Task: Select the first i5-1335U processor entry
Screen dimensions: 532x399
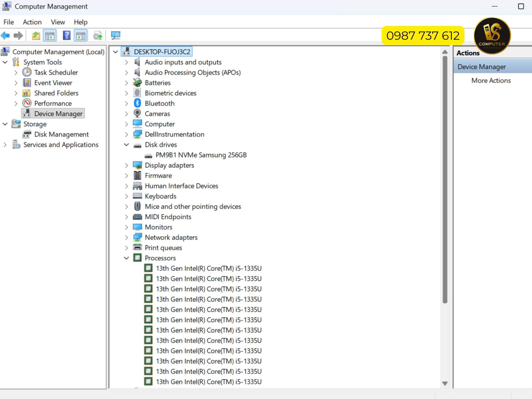Action: pyautogui.click(x=208, y=268)
